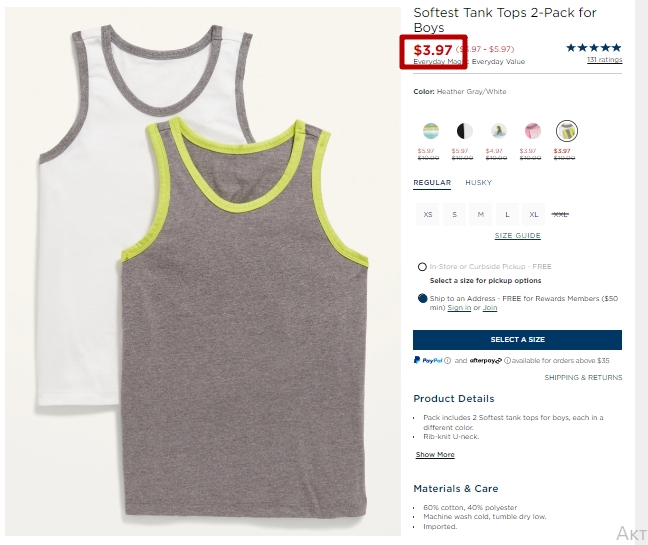Click the SELECT A SIZE button
The width and height of the screenshot is (648, 545).
[x=517, y=340]
